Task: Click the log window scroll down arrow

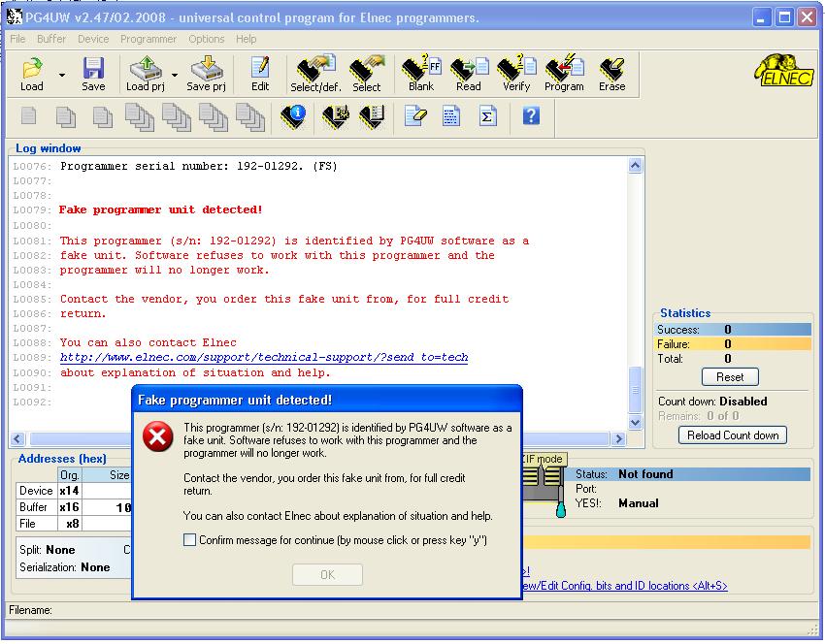Action: point(635,422)
